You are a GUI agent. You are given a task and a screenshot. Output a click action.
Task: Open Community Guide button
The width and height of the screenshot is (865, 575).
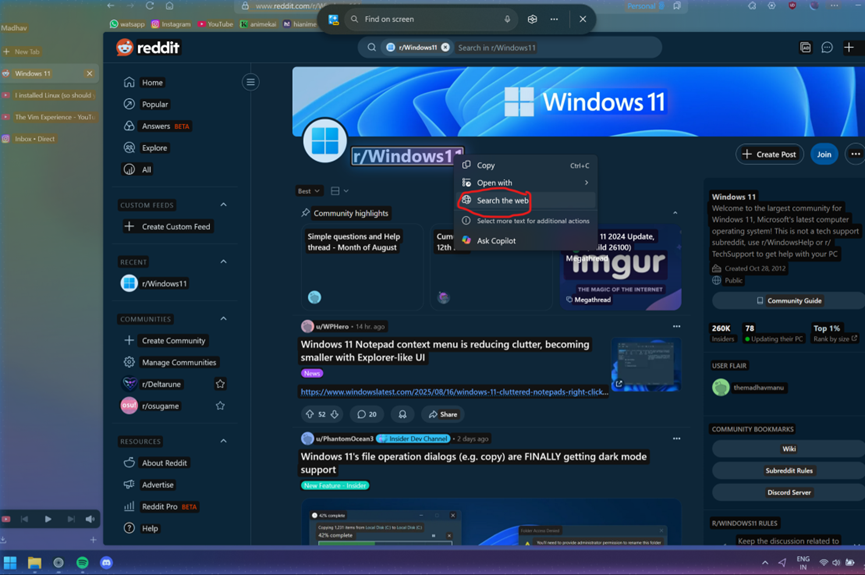[789, 301]
